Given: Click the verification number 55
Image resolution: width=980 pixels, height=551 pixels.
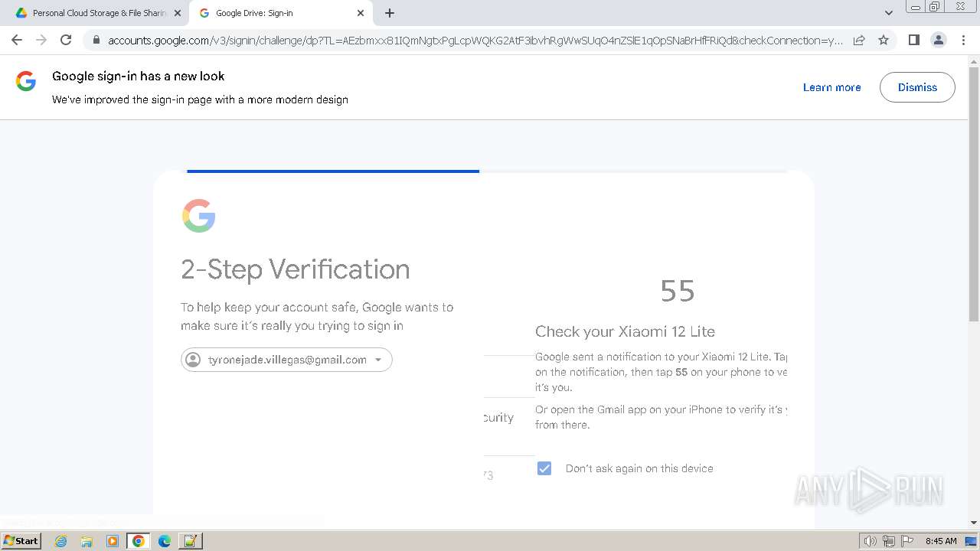Looking at the screenshot, I should [x=678, y=291].
